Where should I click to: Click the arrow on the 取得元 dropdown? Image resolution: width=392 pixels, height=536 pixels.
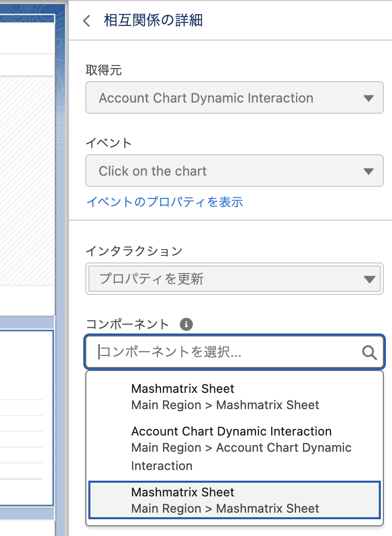coord(369,98)
